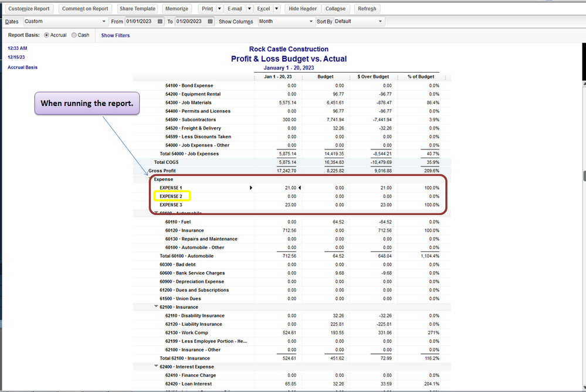Click the Show Filters link
586x392 pixels.
click(116, 36)
